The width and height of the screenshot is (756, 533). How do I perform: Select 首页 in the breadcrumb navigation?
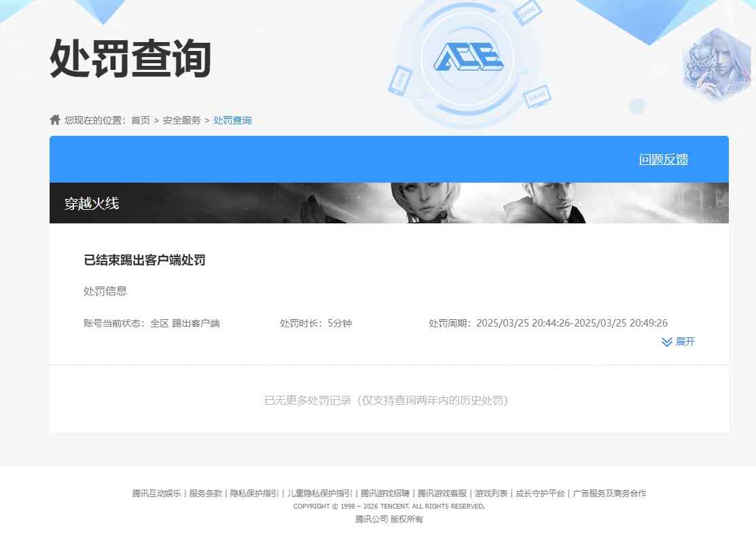coord(141,120)
